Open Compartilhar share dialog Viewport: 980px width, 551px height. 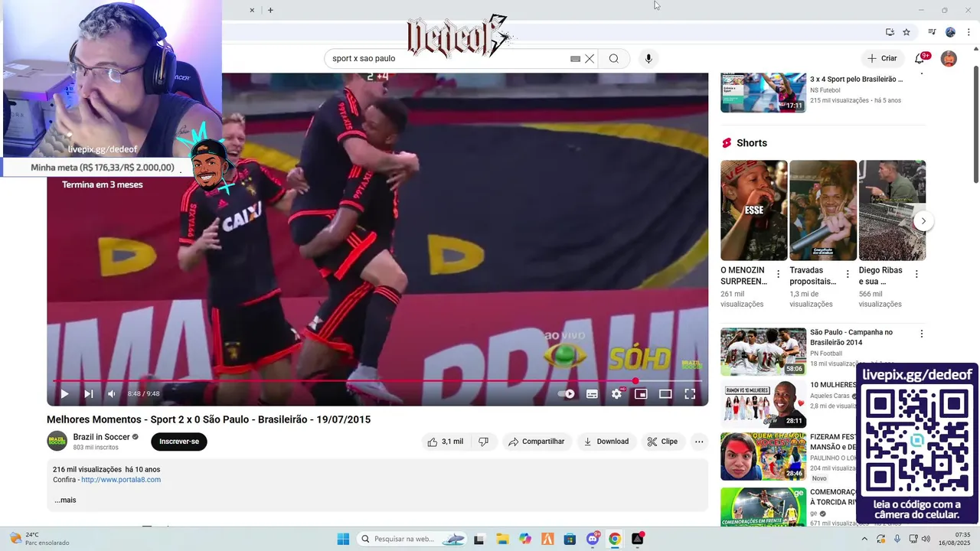coord(537,442)
